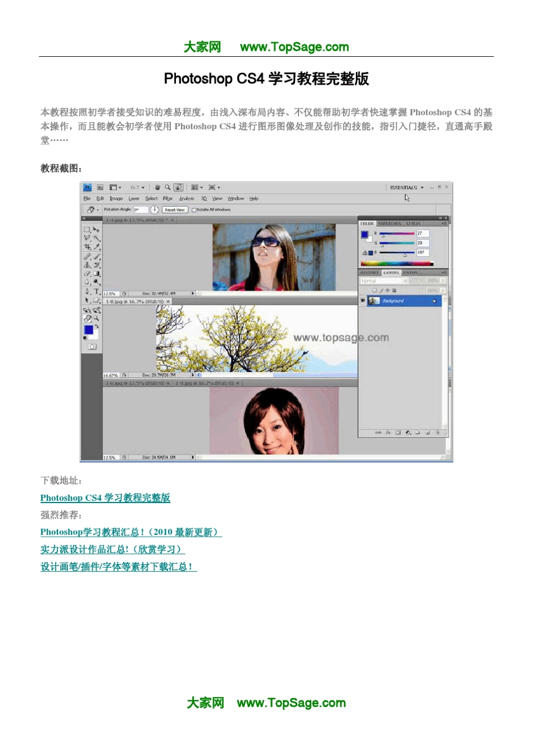Click the Launch Bridge icon
The image size is (534, 756).
coord(100,187)
